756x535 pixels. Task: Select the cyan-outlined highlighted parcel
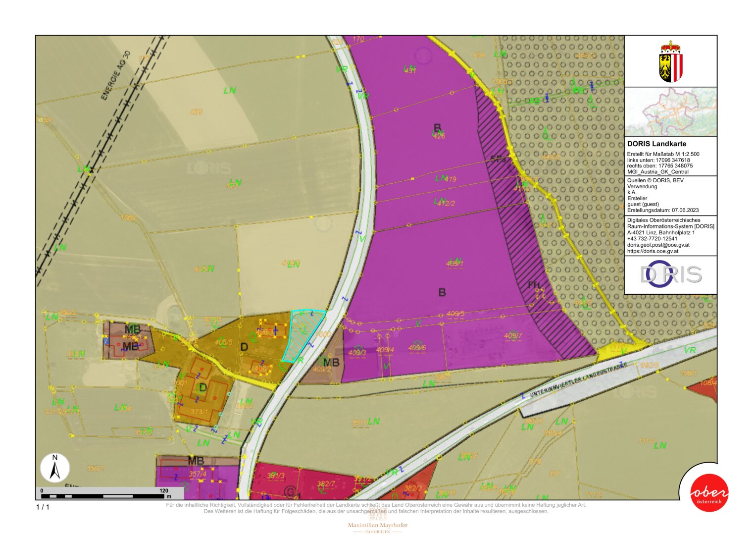pos(302,333)
